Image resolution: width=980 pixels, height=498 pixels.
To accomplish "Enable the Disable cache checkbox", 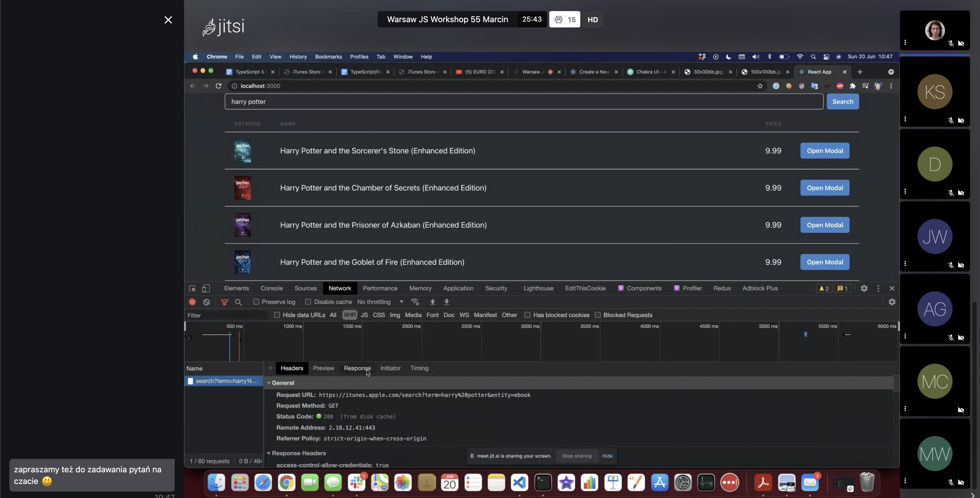I will click(308, 302).
